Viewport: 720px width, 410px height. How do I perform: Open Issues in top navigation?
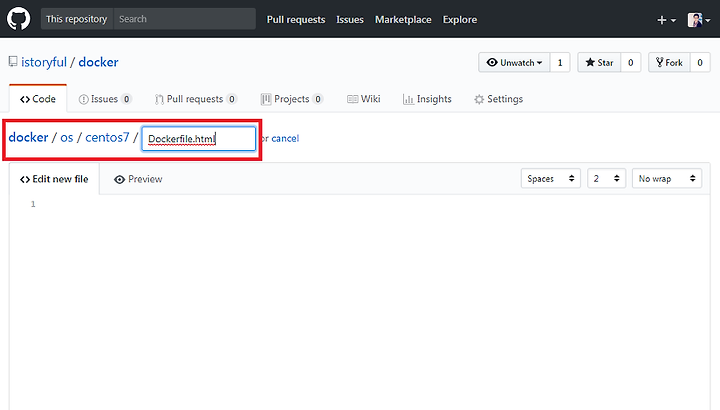349,19
